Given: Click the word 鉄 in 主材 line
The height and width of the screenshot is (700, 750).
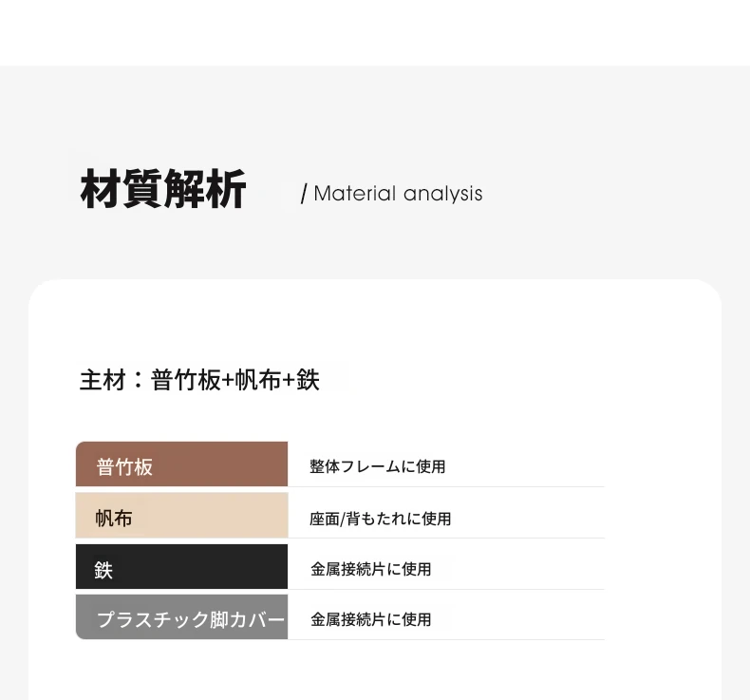Looking at the screenshot, I should click(x=308, y=380).
